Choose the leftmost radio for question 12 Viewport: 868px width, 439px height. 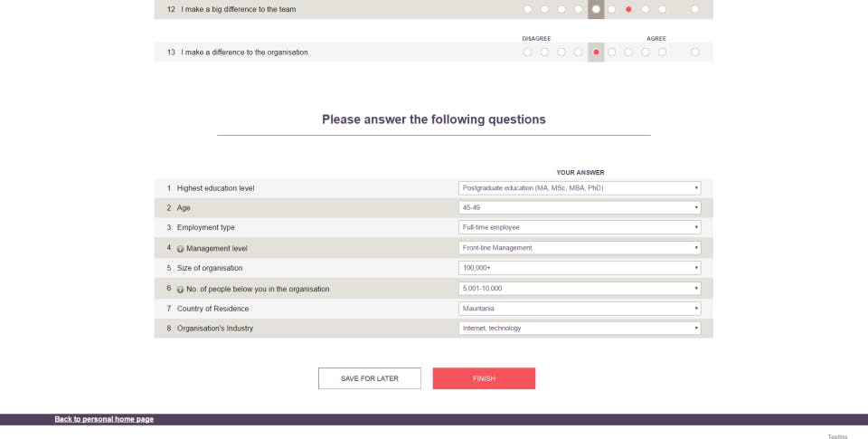tap(527, 9)
